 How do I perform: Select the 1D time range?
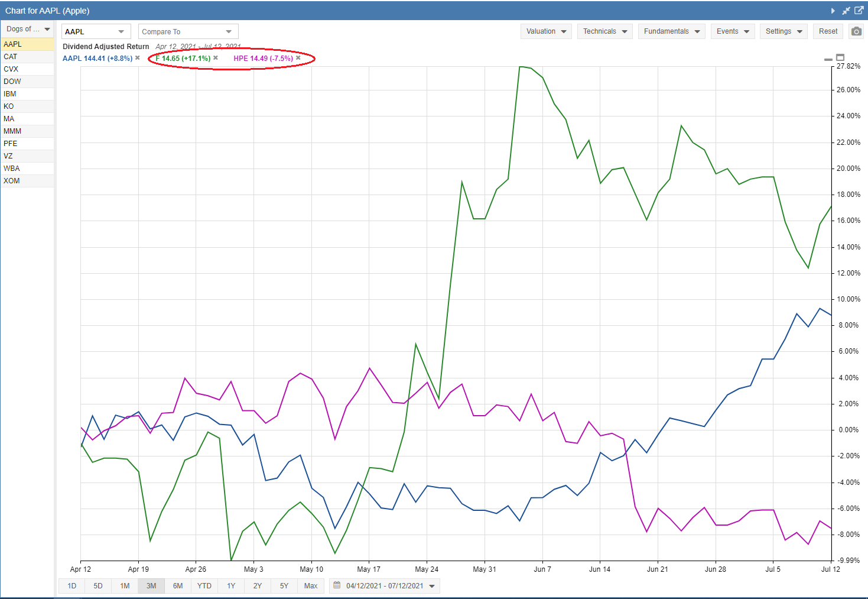[x=72, y=586]
